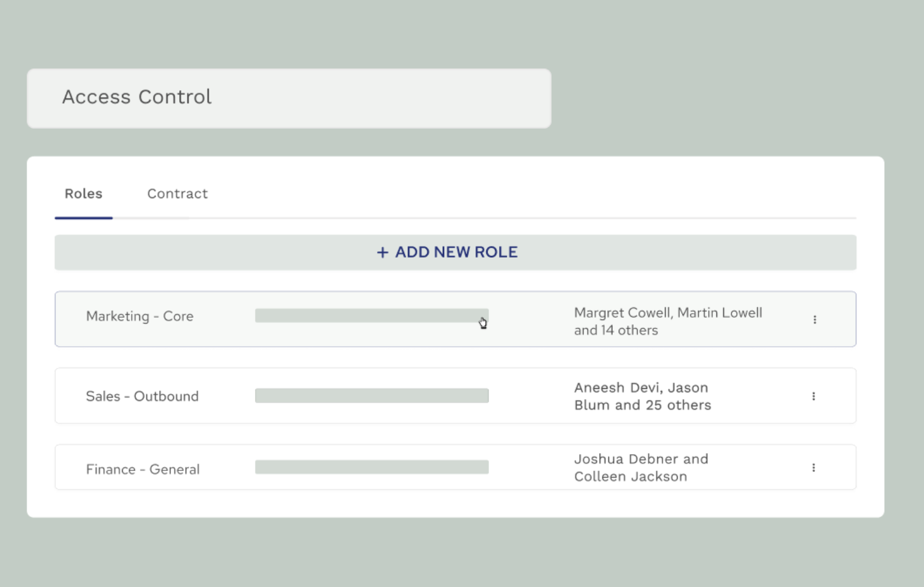Select the Sales - Outbound role name
The image size is (924, 587).
click(x=142, y=396)
